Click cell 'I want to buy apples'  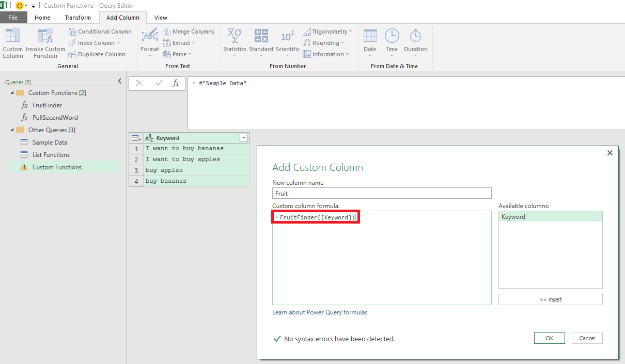coord(196,160)
